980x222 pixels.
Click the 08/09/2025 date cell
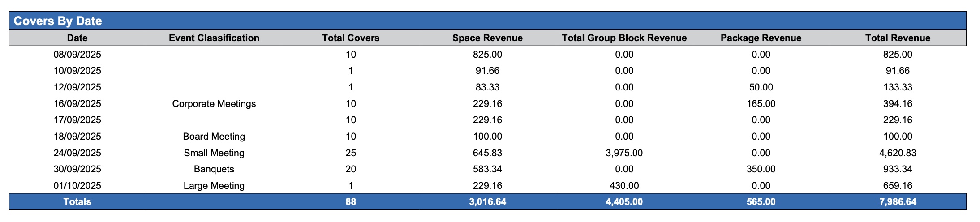click(77, 55)
